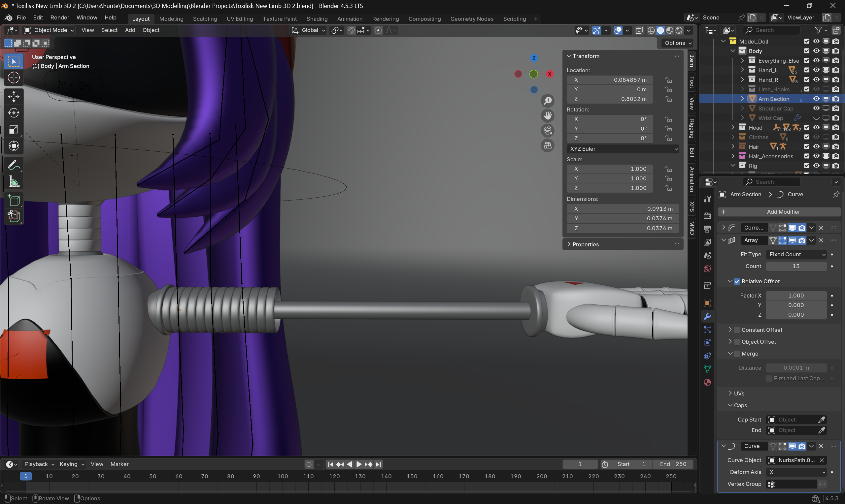Viewport: 845px width, 504px height.
Task: Open the XYZ Euler rotation mode dropdown
Action: 623,149
